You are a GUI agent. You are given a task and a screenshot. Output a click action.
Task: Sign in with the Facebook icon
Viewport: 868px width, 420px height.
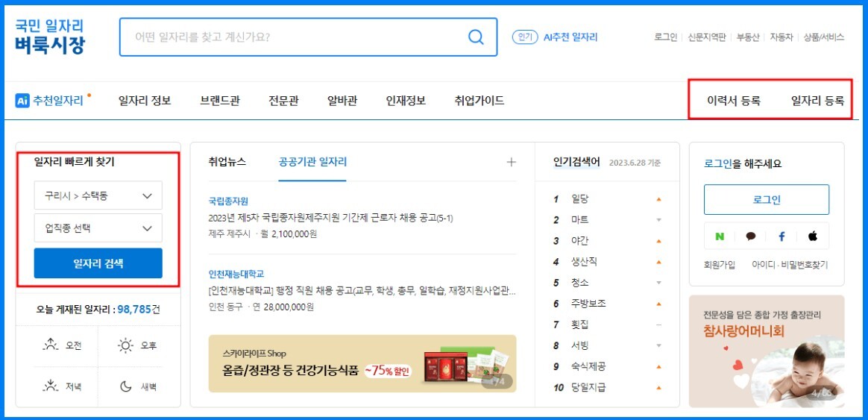781,236
